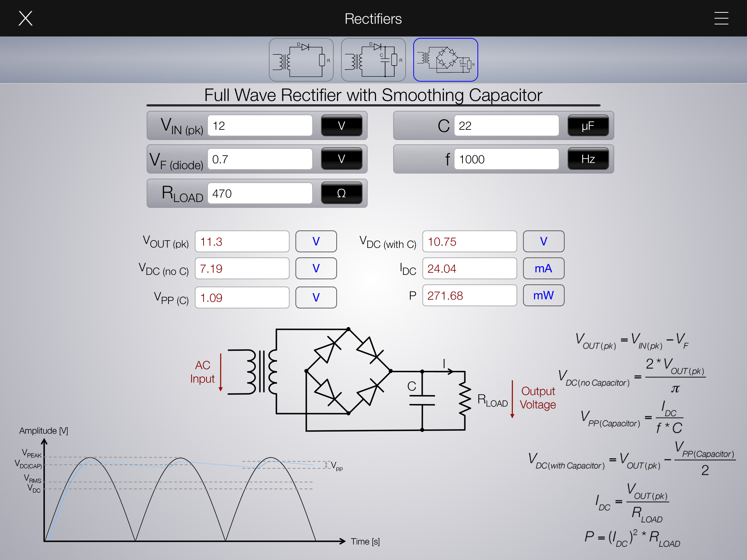Open the hamburger menu icon
747x560 pixels.
pyautogui.click(x=721, y=18)
